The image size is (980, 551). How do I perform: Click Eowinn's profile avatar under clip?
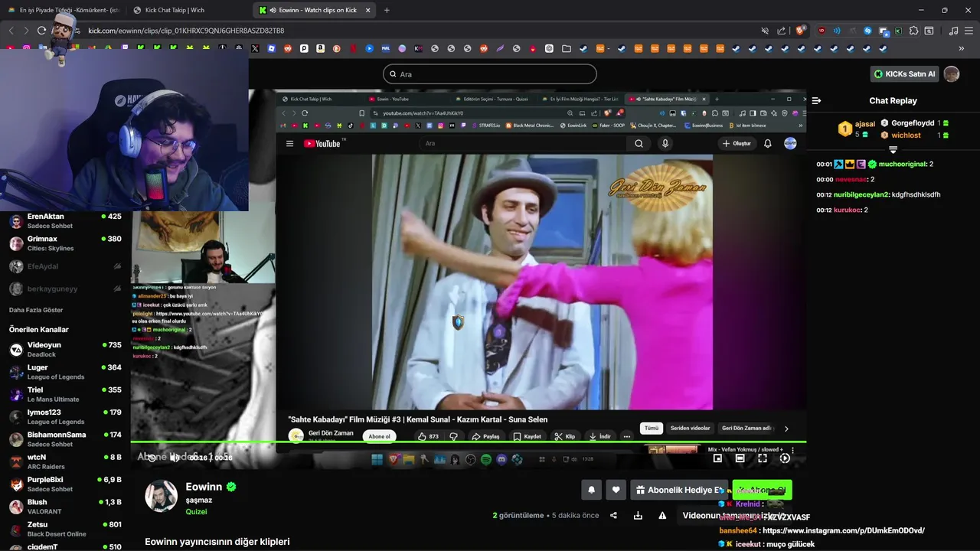162,496
